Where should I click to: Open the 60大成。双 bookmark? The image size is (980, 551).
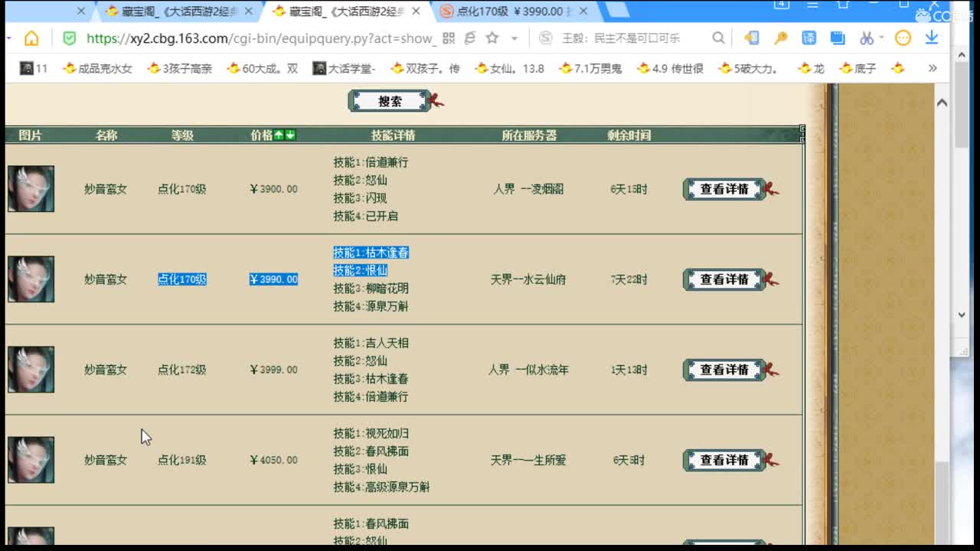tap(262, 68)
